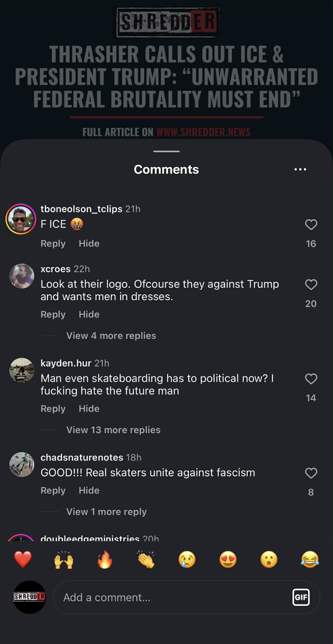Like chadsnaturenotes' comment with the heart
The height and width of the screenshot is (644, 333).
point(311,473)
